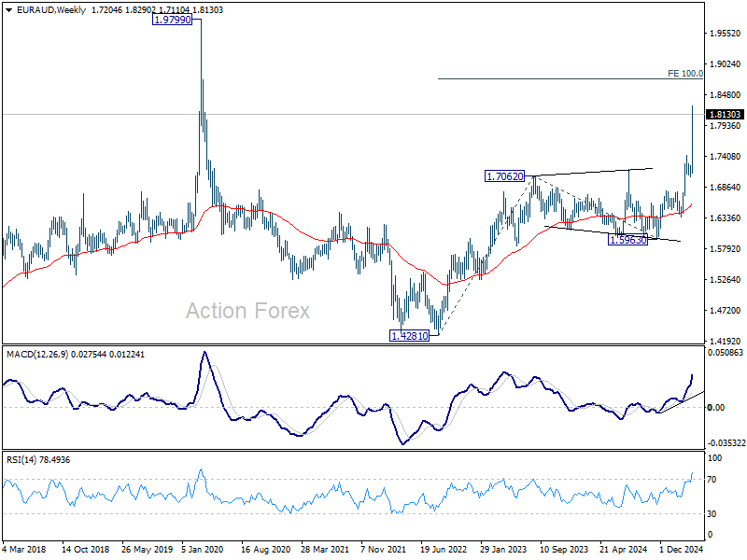The width and height of the screenshot is (747, 560).
Task: Select the 4 Mar 2018 date label
Action: click(24, 549)
